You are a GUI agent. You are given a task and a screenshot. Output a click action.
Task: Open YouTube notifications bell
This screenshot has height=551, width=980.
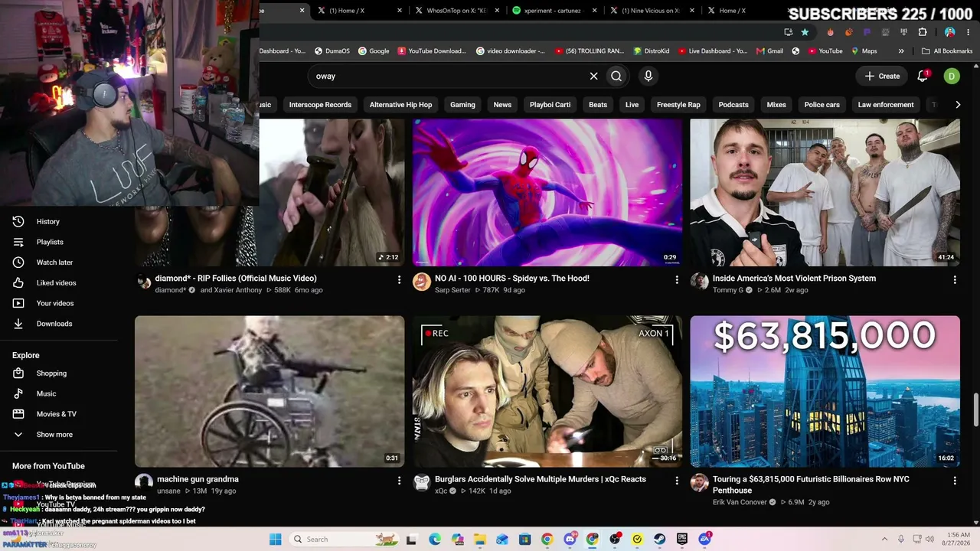923,76
